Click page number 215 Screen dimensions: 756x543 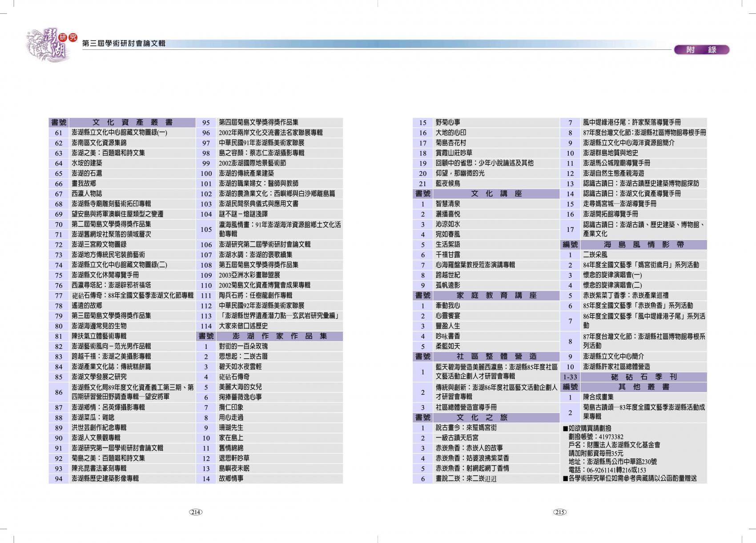click(x=559, y=512)
